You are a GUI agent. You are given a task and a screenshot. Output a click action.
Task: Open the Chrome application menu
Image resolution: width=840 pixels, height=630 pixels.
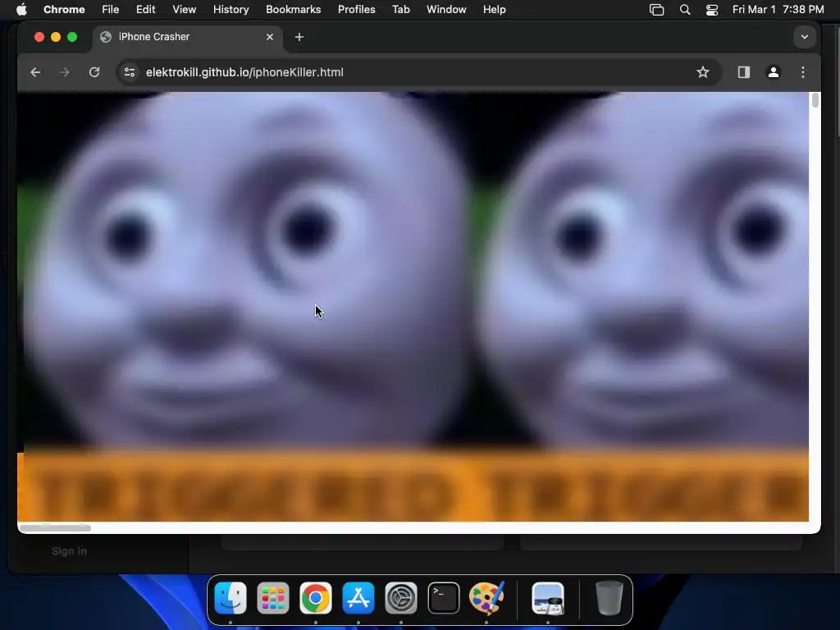(64, 10)
